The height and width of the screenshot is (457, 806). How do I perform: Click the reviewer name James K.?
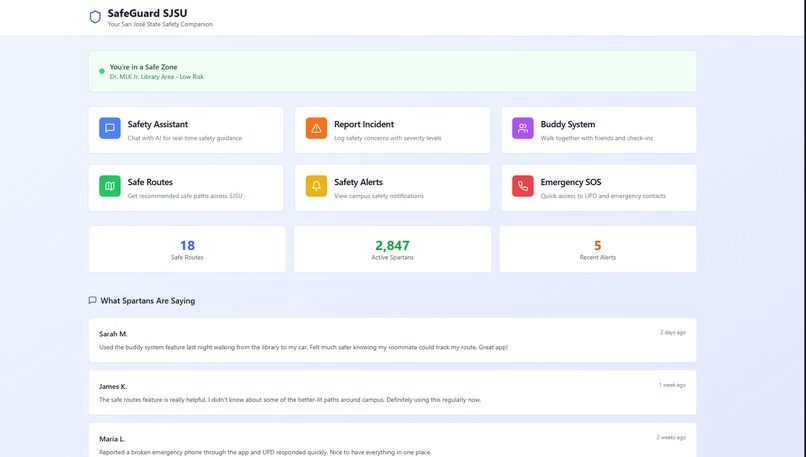coord(113,387)
